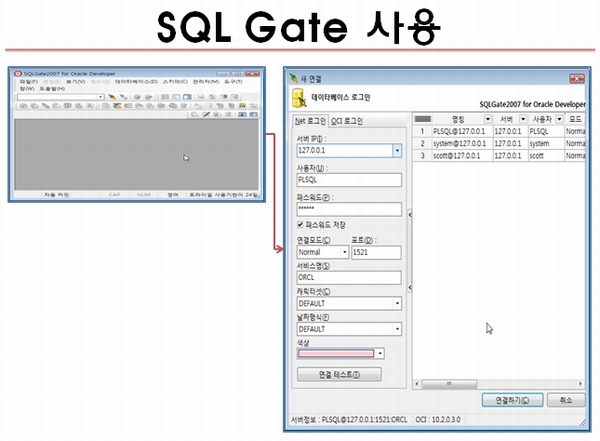Open the 도움말(H) menu
This screenshot has height=441, width=600.
point(52,89)
